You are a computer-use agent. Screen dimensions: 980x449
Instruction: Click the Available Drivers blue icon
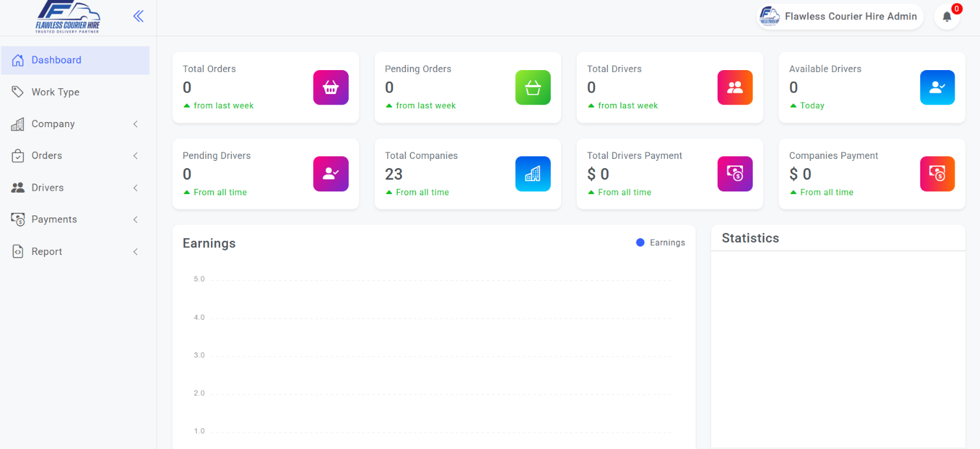[x=937, y=88]
